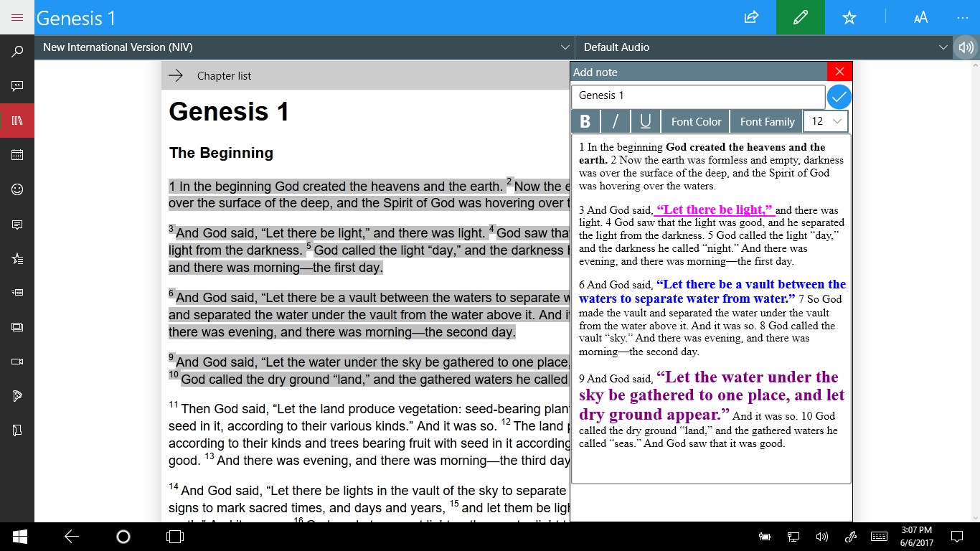Open the touch keyboard tray icon
The image size is (980, 551).
click(879, 536)
